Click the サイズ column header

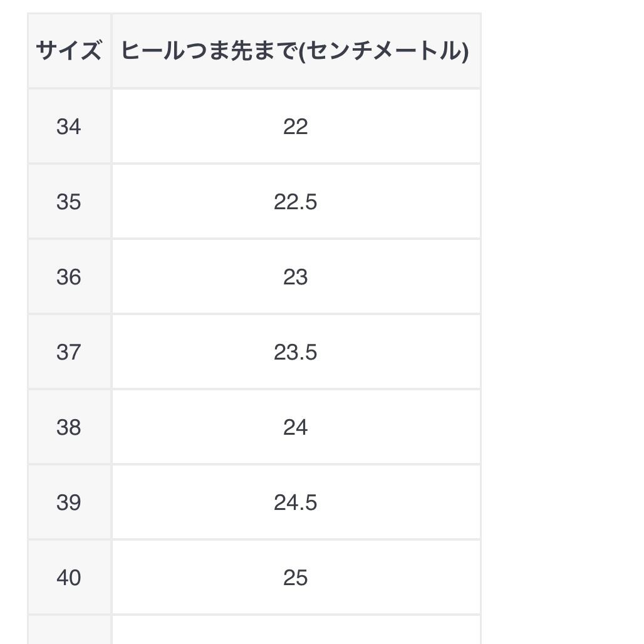tap(69, 51)
